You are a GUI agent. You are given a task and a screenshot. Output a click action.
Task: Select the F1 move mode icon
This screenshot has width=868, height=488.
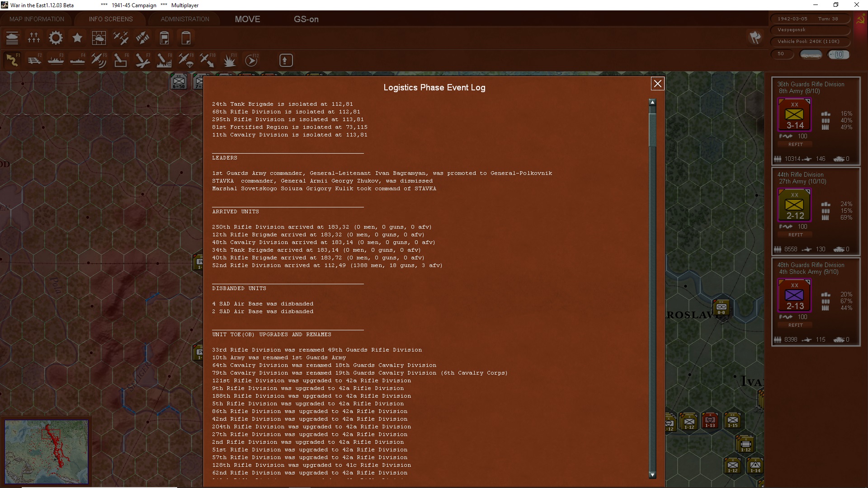[12, 60]
